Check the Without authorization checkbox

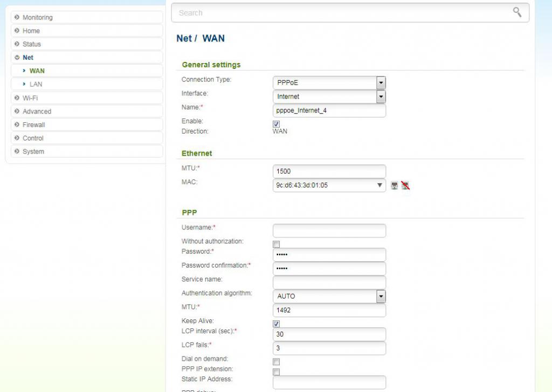coord(277,244)
